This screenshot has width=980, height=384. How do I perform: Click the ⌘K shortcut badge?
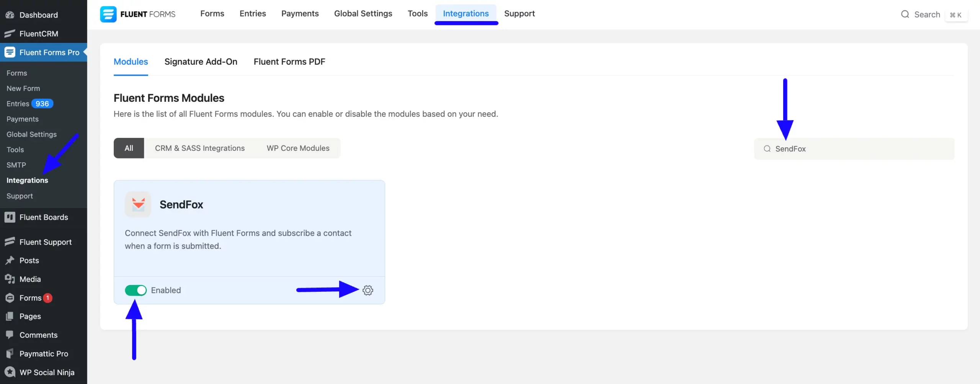click(x=955, y=15)
